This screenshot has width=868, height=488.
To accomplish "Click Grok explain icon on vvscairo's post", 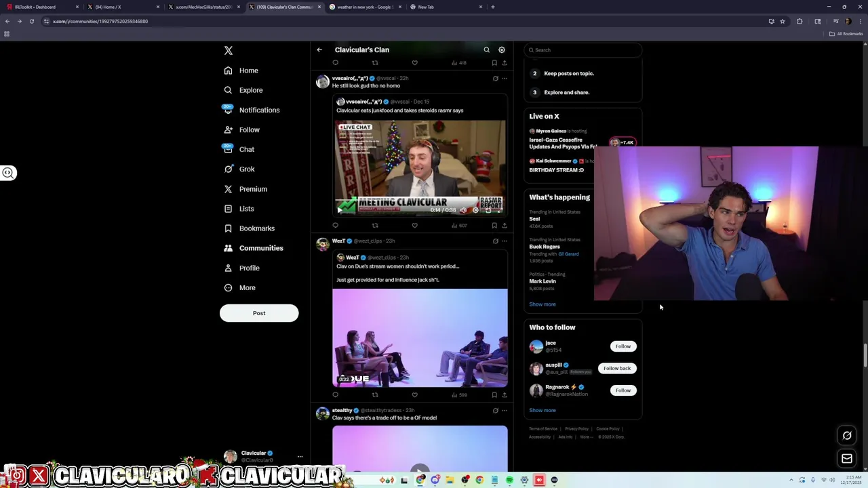I will [x=495, y=79].
